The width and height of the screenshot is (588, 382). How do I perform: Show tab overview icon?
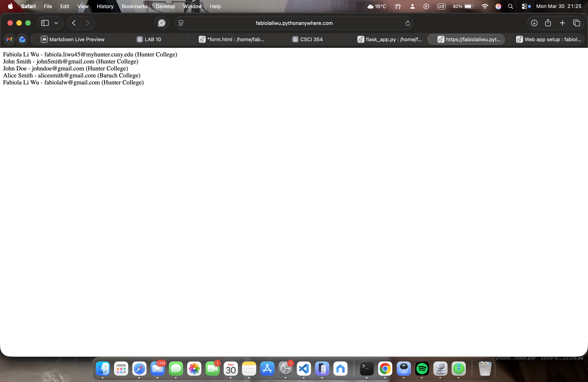[x=577, y=23]
